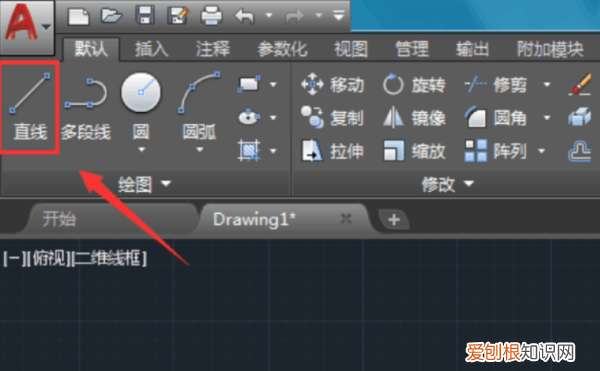Image resolution: width=600 pixels, height=371 pixels.
Task: Click the [-] viewport controls label
Action: 14,259
